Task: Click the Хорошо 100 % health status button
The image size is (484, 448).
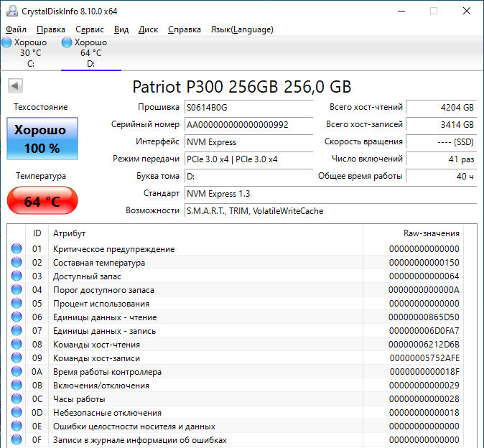Action: click(42, 139)
